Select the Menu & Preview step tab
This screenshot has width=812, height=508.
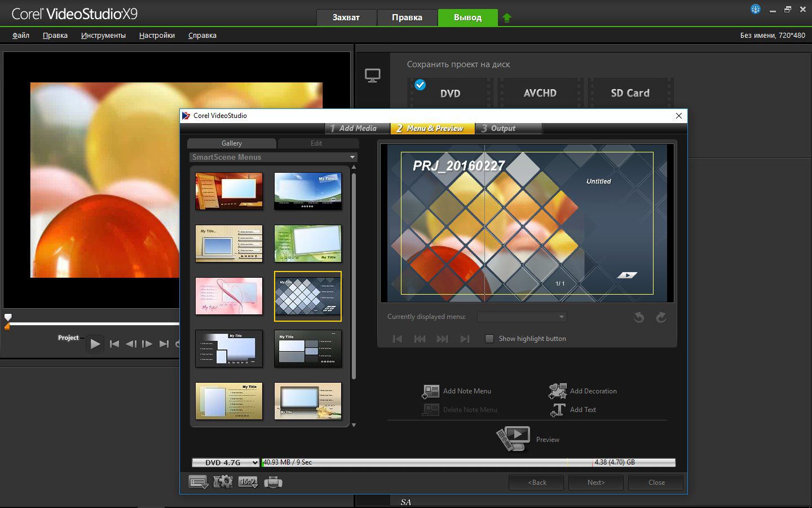433,128
